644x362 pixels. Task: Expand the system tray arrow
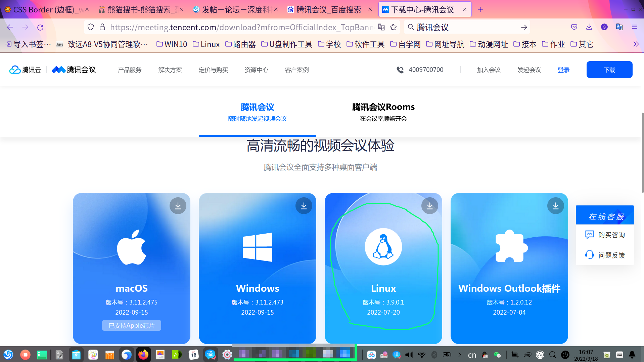460,354
